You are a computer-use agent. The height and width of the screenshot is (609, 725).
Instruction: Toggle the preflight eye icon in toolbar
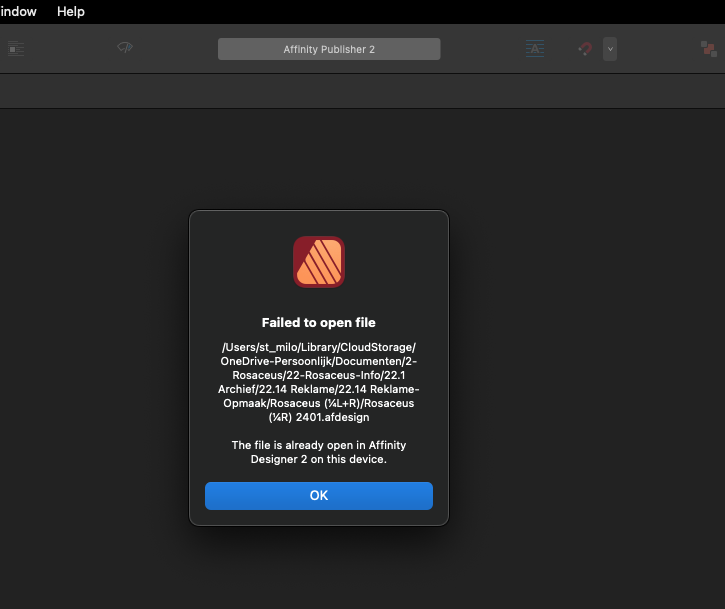[x=125, y=47]
